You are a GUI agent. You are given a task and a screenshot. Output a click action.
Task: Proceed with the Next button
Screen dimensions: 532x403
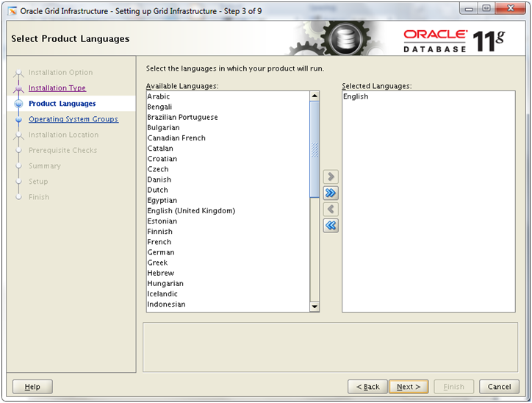point(409,387)
